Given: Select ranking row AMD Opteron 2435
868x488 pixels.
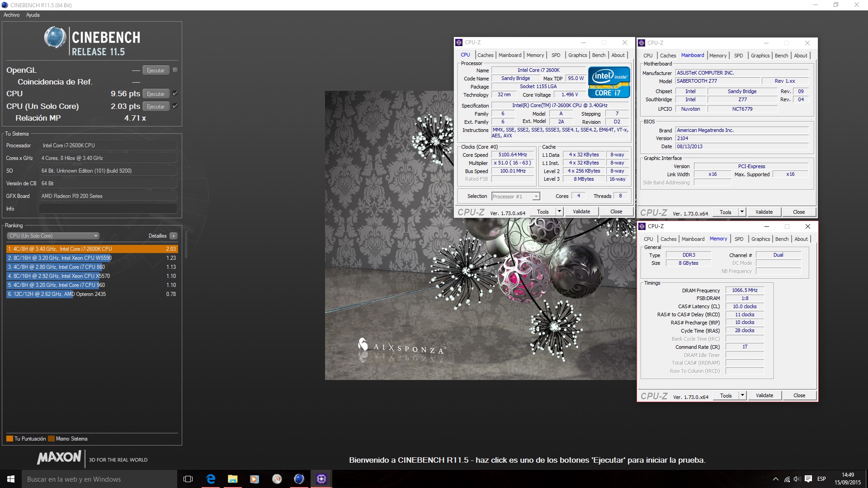Looking at the screenshot, I should [92, 294].
